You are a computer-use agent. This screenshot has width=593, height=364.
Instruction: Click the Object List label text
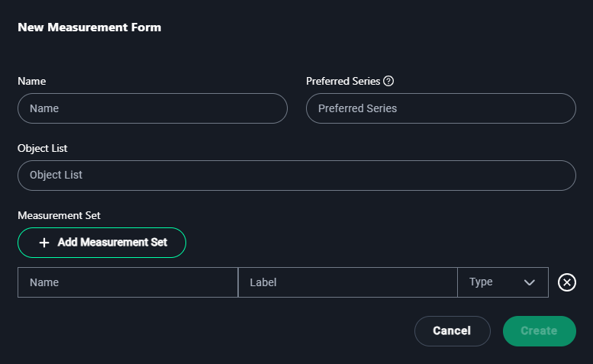[x=43, y=148]
